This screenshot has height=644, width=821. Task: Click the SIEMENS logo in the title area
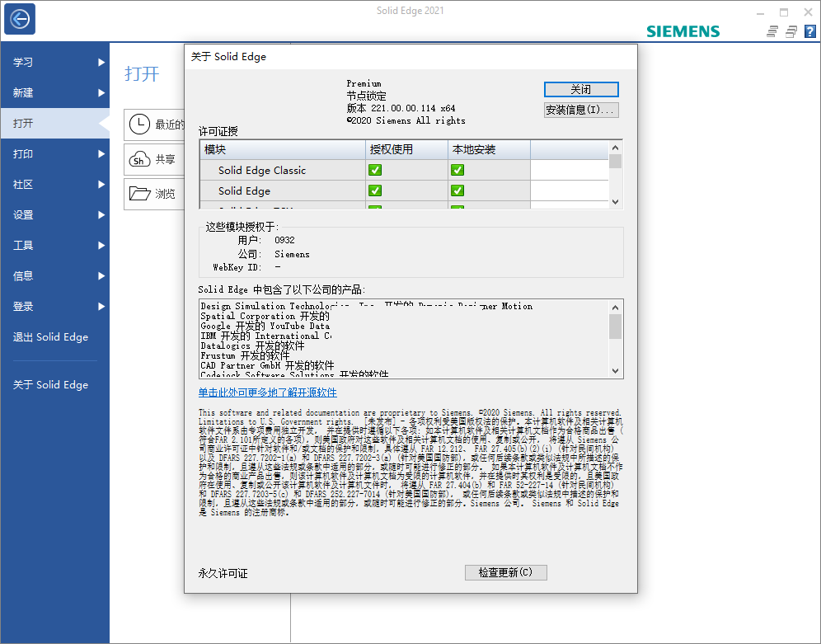pos(683,31)
